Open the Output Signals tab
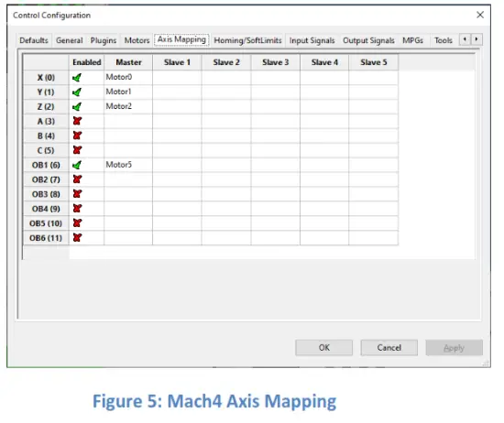 pyautogui.click(x=368, y=40)
